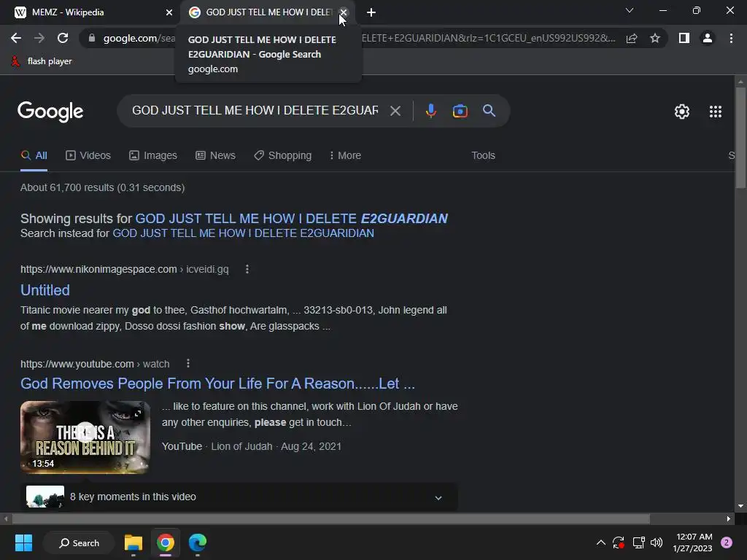Open the notification count badge
This screenshot has height=560, width=747.
(x=727, y=542)
